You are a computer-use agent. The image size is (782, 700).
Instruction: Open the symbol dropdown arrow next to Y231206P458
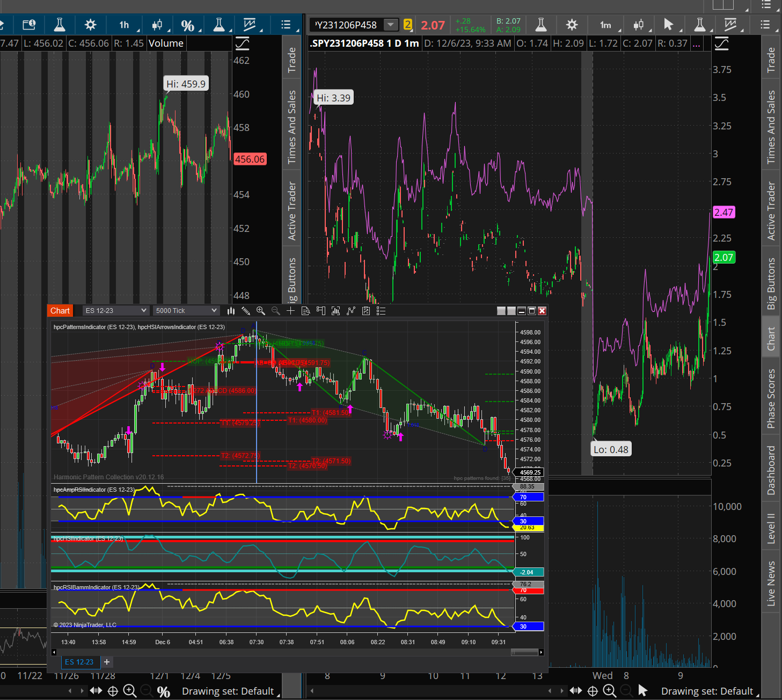coord(391,25)
